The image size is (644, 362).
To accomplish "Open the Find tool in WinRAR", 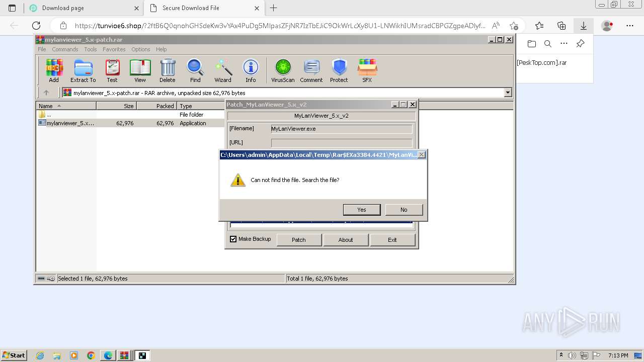I will [195, 70].
